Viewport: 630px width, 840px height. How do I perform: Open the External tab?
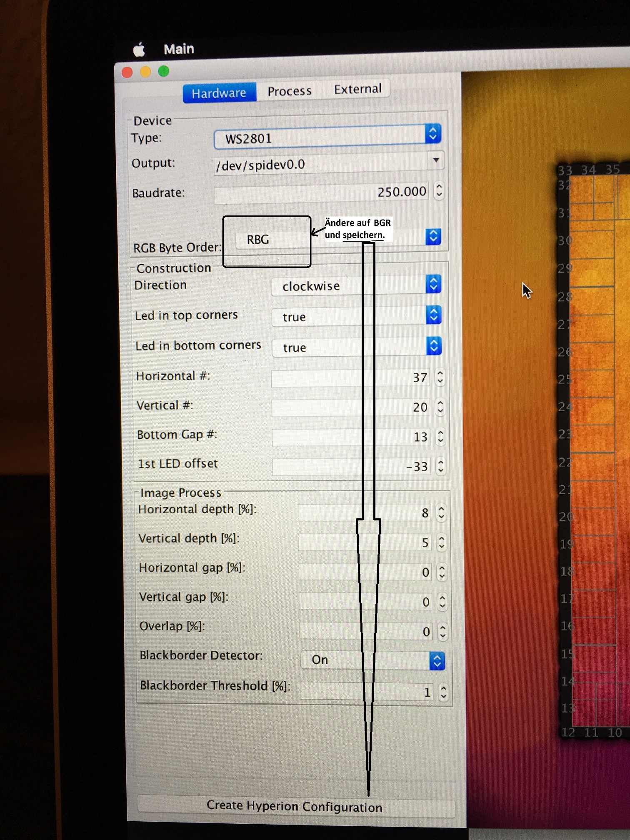click(357, 89)
